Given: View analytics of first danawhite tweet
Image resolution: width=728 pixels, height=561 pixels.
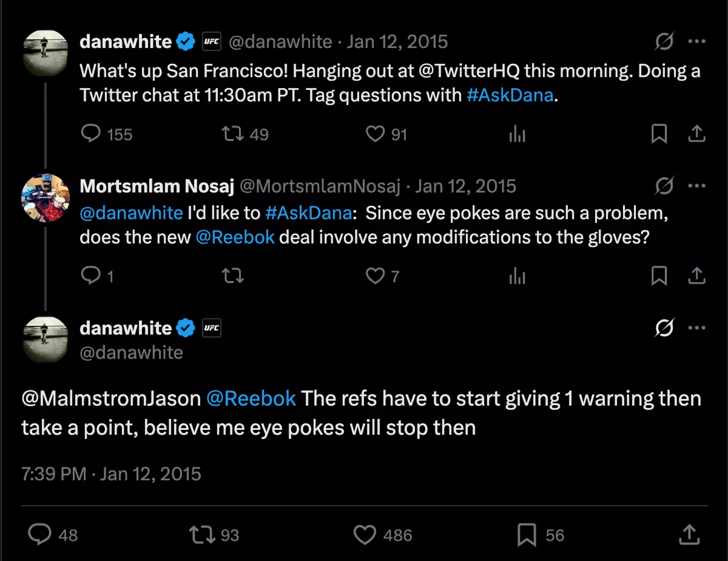Looking at the screenshot, I should 517,134.
